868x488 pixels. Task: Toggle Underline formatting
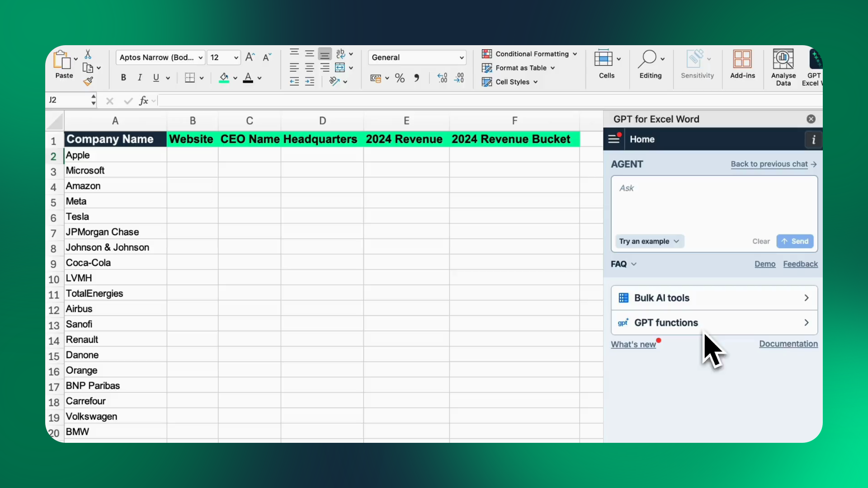pyautogui.click(x=156, y=78)
